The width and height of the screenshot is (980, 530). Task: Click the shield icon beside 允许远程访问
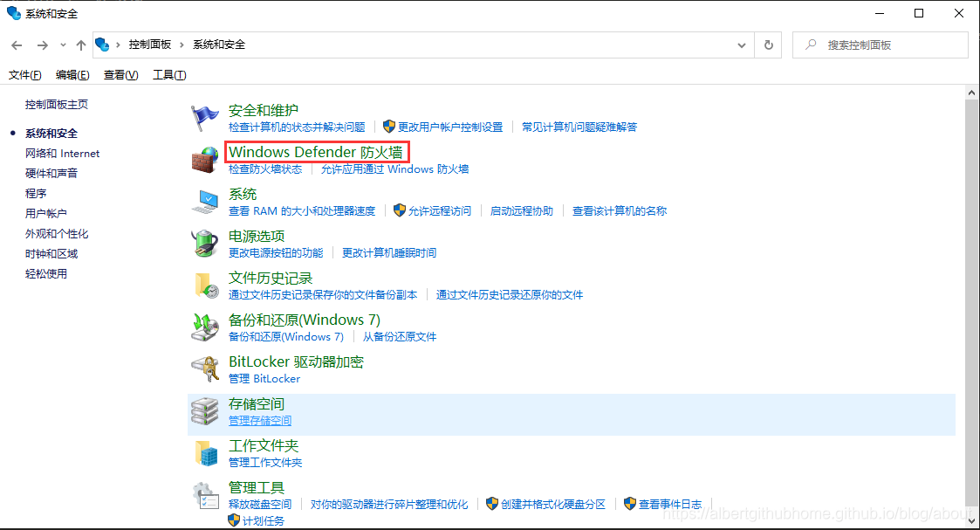point(400,210)
